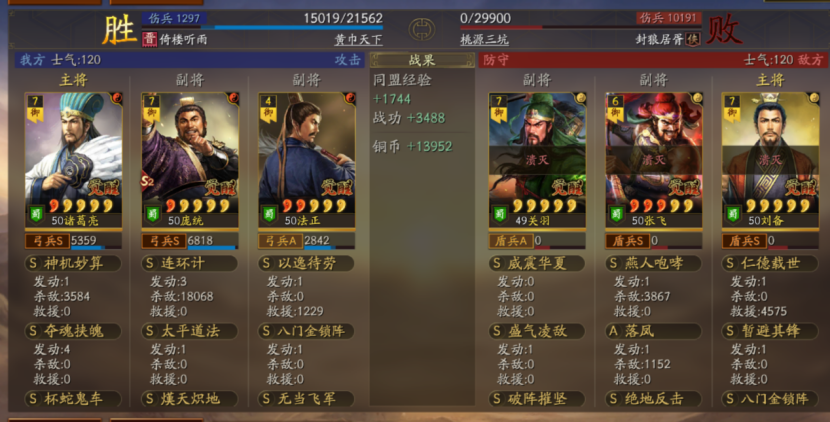Click the 晋 faction badge beside 倚楼听雨
Viewport: 830px width, 422px height.
coord(149,39)
